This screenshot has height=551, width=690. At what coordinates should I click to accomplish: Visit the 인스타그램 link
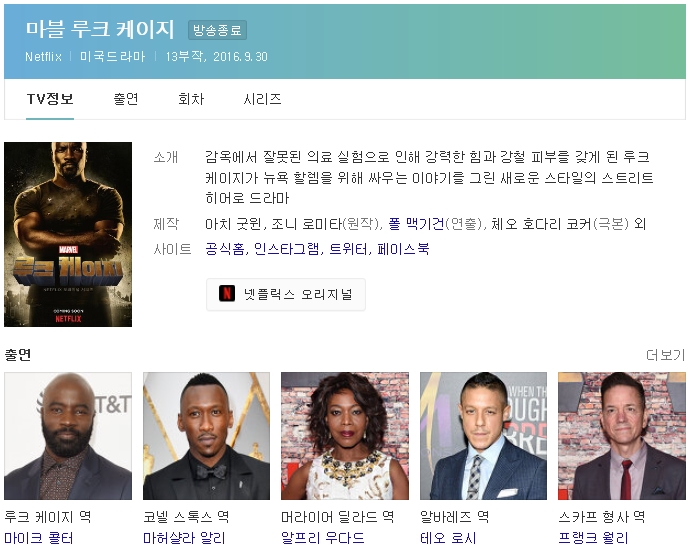click(287, 249)
